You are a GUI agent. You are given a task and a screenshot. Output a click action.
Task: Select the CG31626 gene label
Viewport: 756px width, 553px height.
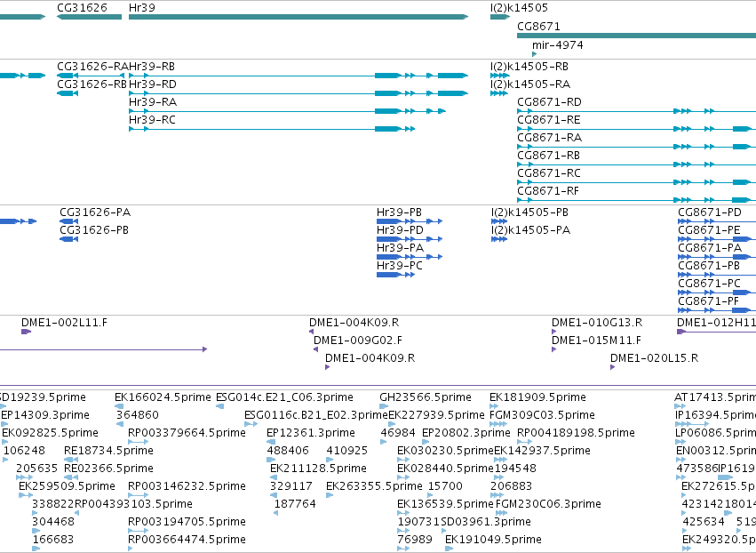[82, 8]
